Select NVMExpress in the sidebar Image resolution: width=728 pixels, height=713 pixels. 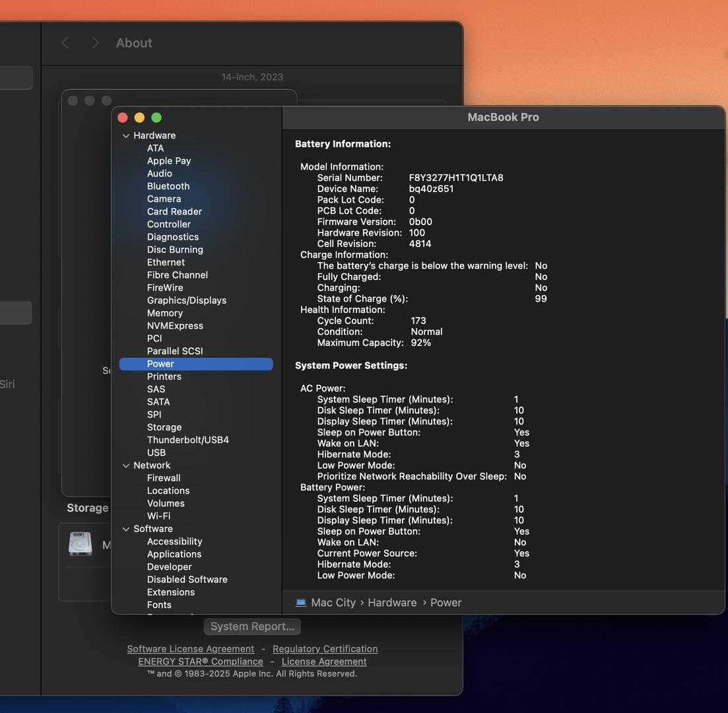[x=175, y=325]
